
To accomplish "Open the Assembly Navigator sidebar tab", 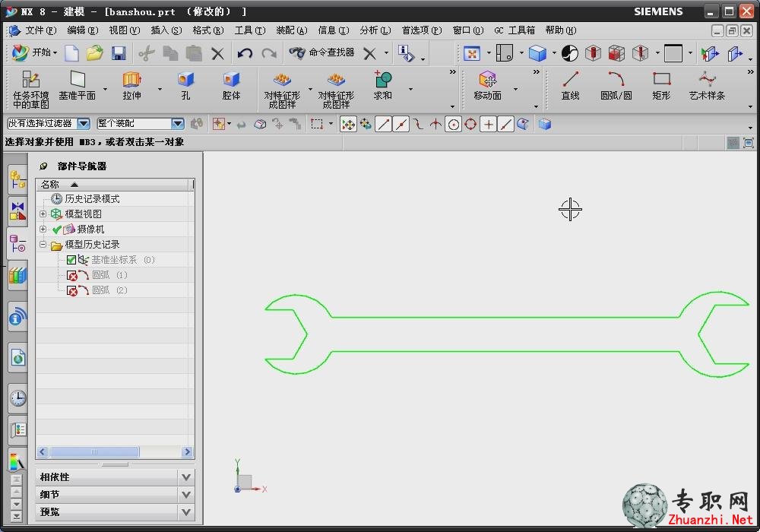I will tap(18, 179).
